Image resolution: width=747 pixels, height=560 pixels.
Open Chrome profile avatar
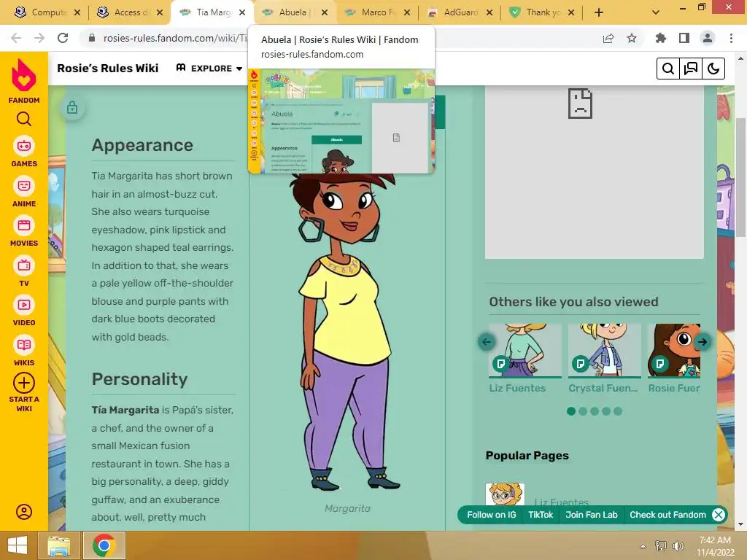click(x=708, y=38)
